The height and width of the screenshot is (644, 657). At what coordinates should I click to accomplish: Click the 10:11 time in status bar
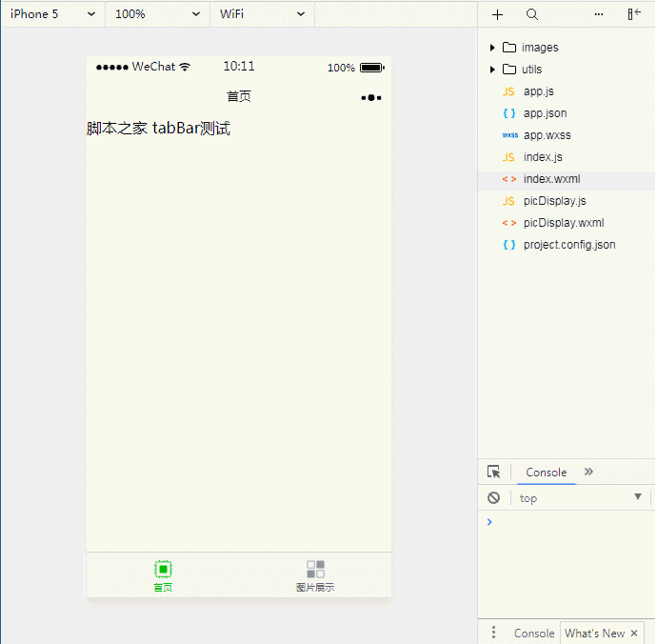click(239, 67)
